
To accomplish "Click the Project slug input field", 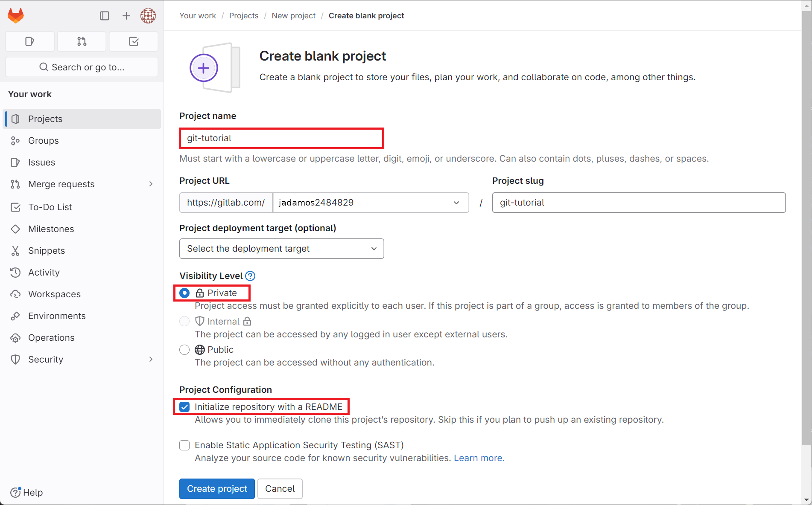I will pyautogui.click(x=639, y=203).
